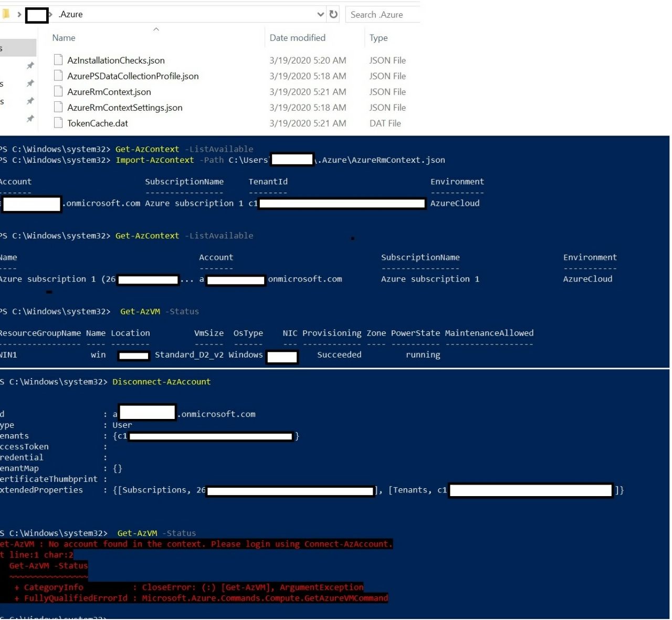Click the Disconnect-AzAccount command in PowerShell
The height and width of the screenshot is (620, 672).
161,382
